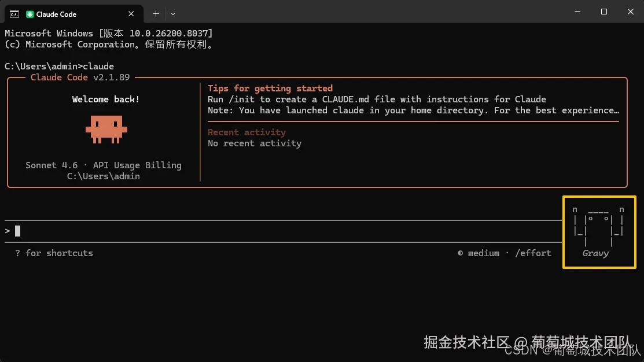Click the "? for shortcuts" hint
The height and width of the screenshot is (362, 644).
[54, 253]
